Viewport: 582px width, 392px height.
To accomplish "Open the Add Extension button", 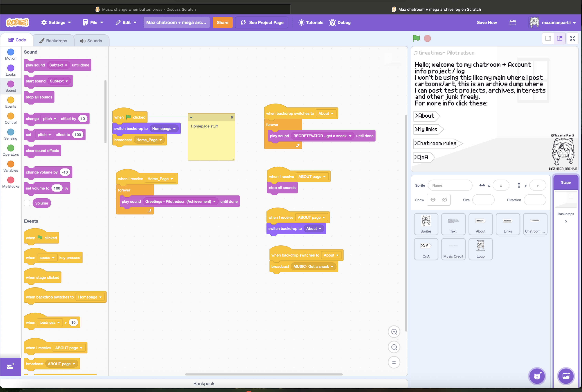I will [x=10, y=367].
